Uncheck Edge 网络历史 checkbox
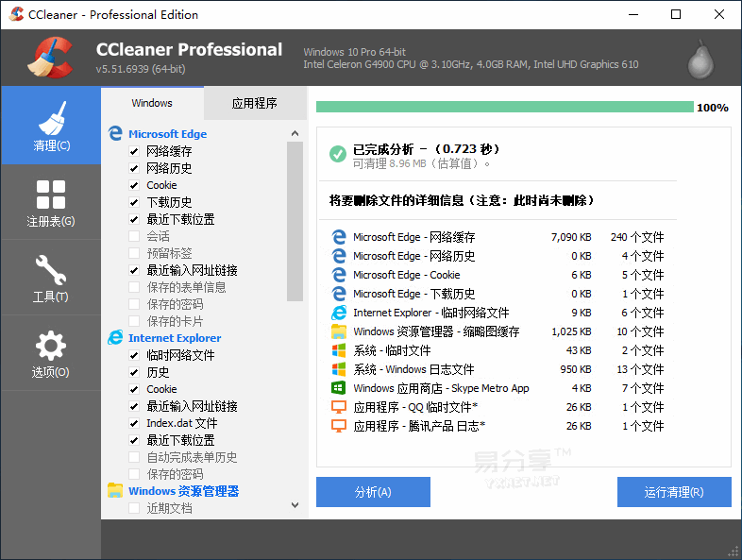The width and height of the screenshot is (742, 560). coord(134,168)
